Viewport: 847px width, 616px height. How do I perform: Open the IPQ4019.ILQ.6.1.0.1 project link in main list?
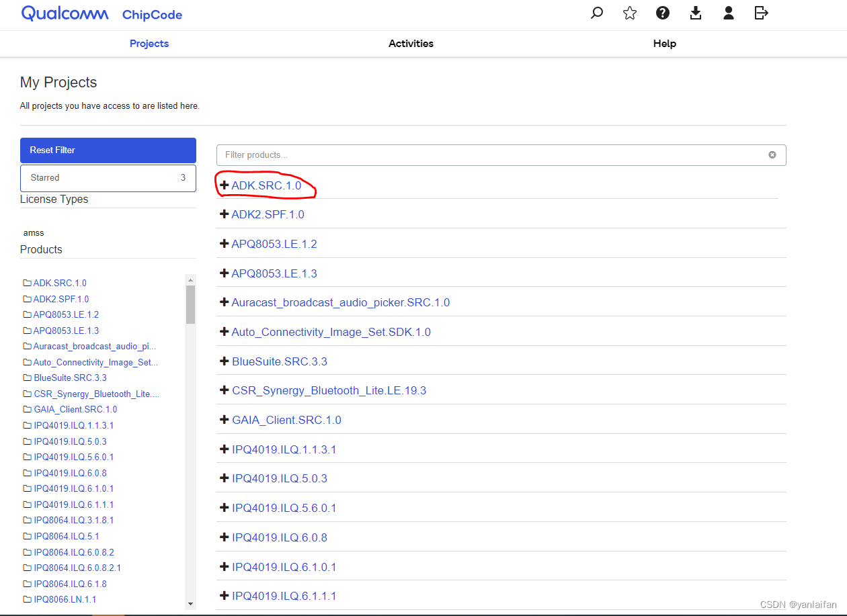click(x=284, y=567)
